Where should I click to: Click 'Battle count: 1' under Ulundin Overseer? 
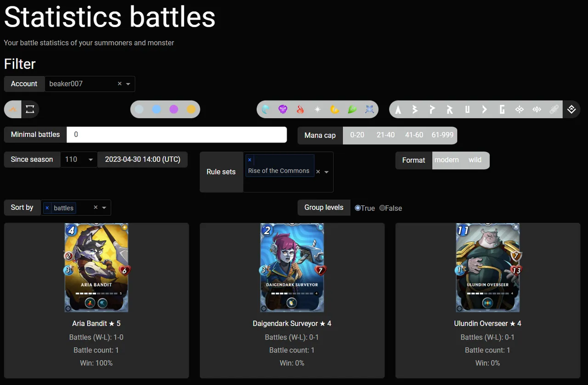coord(488,350)
